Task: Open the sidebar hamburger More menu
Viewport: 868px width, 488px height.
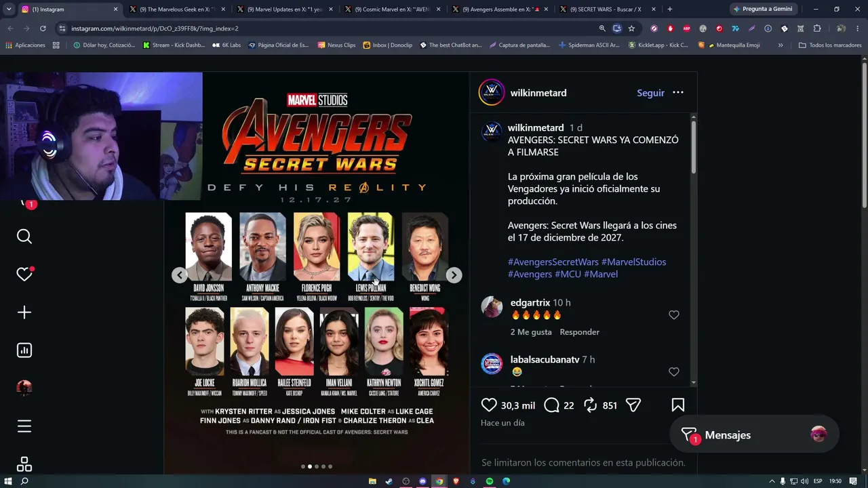Action: click(x=24, y=426)
